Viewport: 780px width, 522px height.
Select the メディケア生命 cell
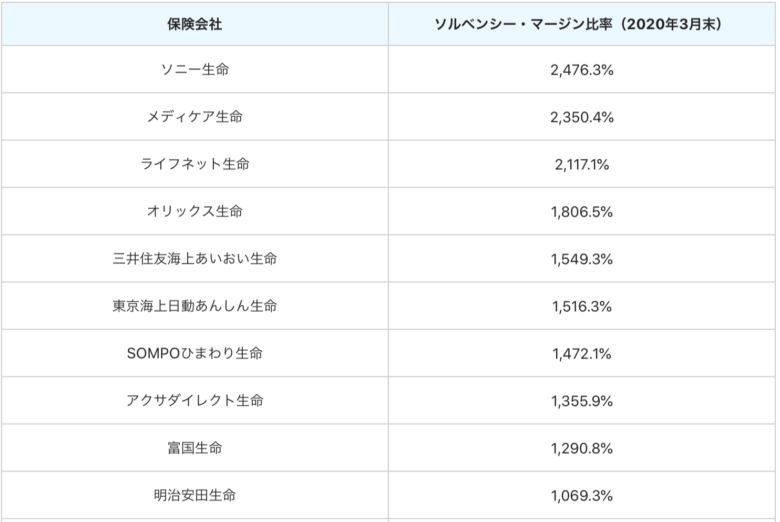click(x=195, y=116)
